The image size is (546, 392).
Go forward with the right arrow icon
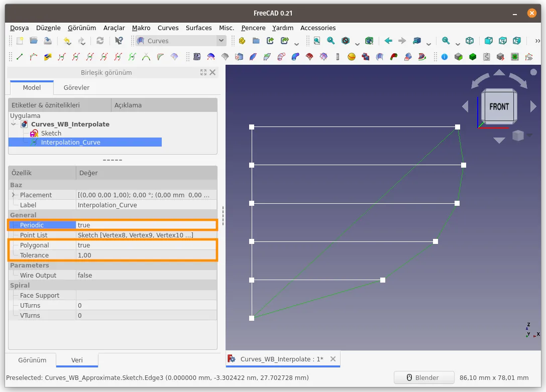pos(402,41)
